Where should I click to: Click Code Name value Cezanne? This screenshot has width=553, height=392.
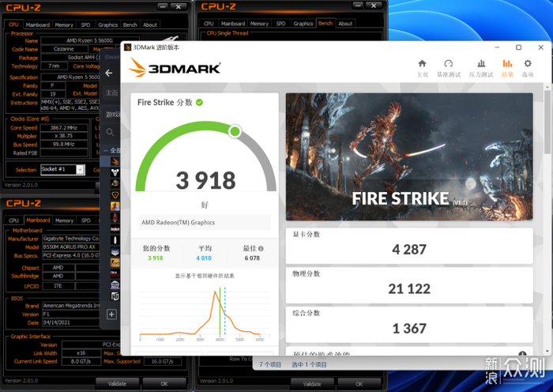coord(64,49)
